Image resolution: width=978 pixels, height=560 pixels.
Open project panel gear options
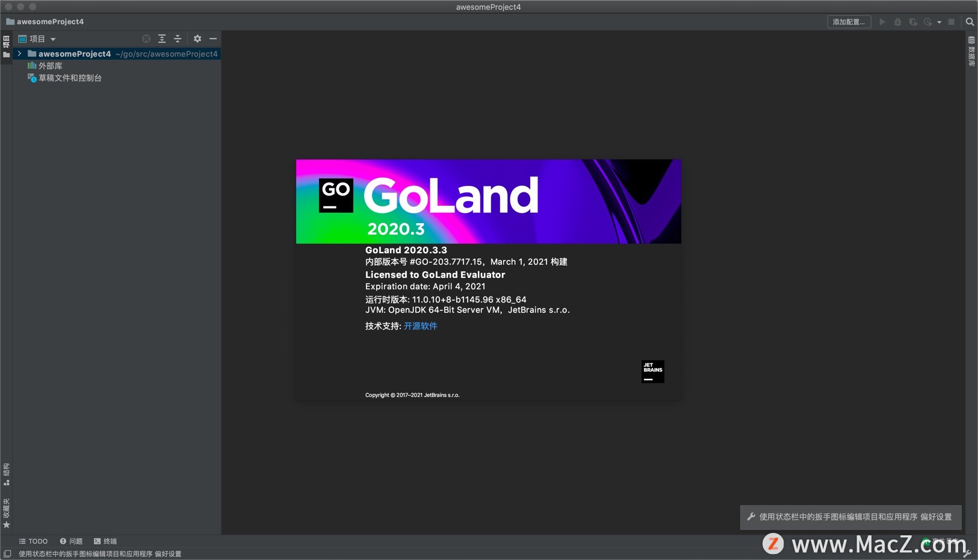(x=197, y=38)
